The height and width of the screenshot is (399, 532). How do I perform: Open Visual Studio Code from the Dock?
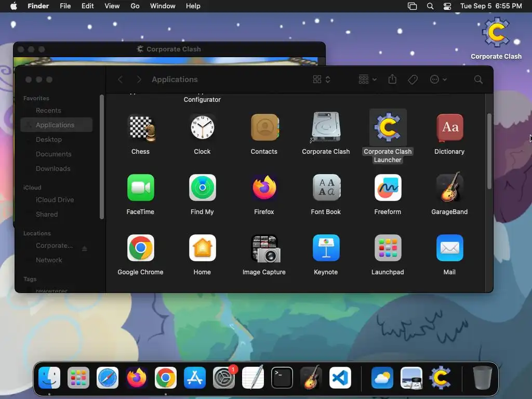pos(340,378)
